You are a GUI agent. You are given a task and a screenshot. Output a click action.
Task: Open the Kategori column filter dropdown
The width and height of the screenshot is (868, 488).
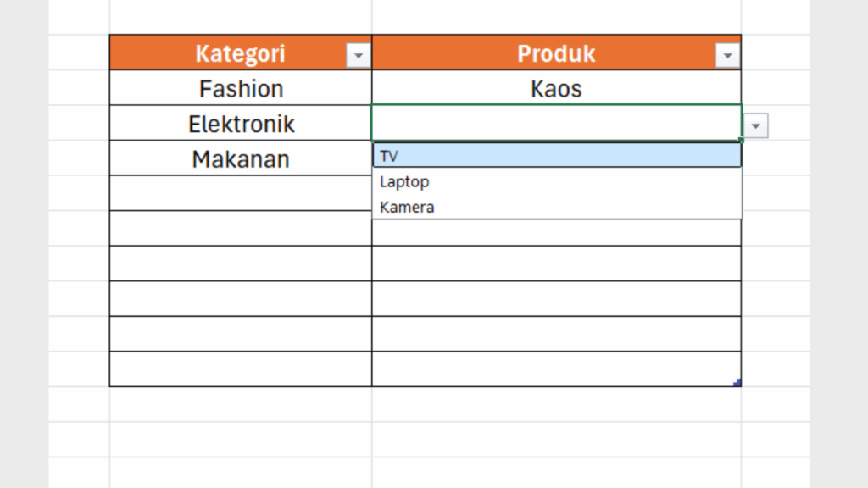359,56
